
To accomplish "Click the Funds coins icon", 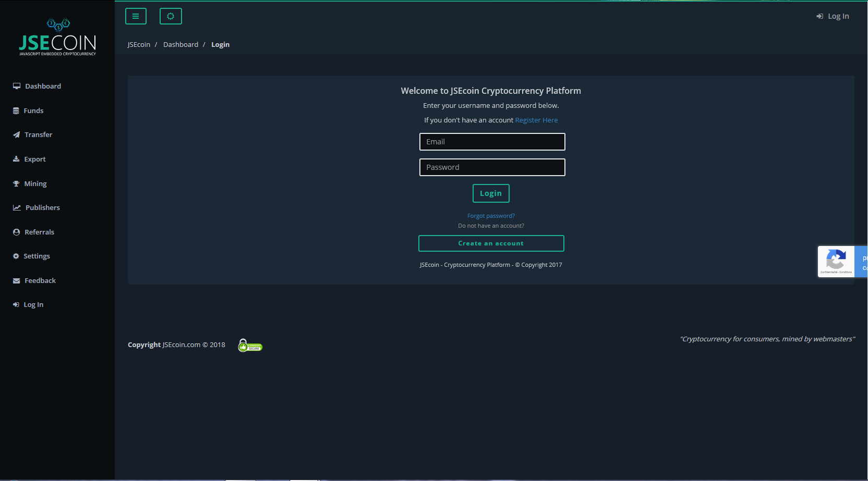I will [x=16, y=110].
